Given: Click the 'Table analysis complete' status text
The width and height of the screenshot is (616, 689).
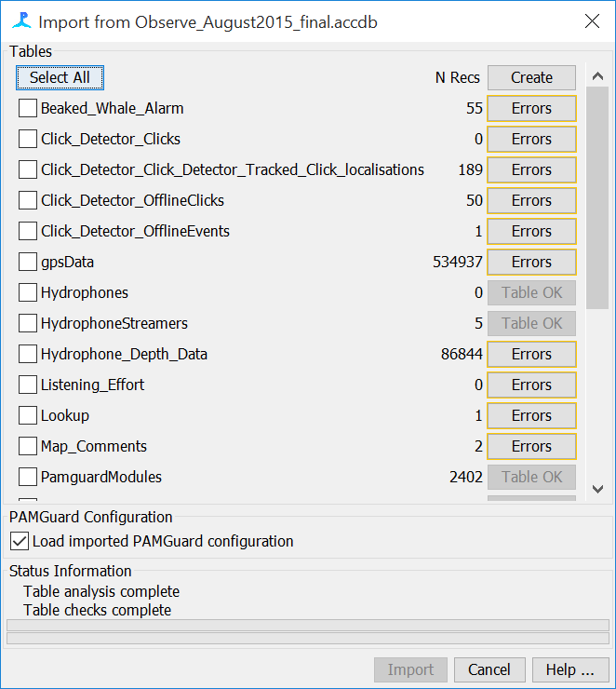Looking at the screenshot, I should (x=101, y=591).
